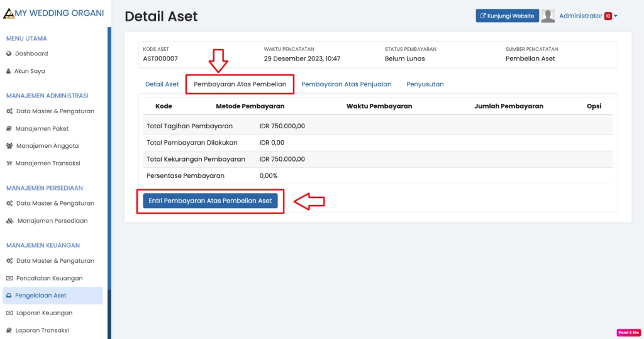Select the Pembayaran Atas Pembelian tab

tap(240, 84)
